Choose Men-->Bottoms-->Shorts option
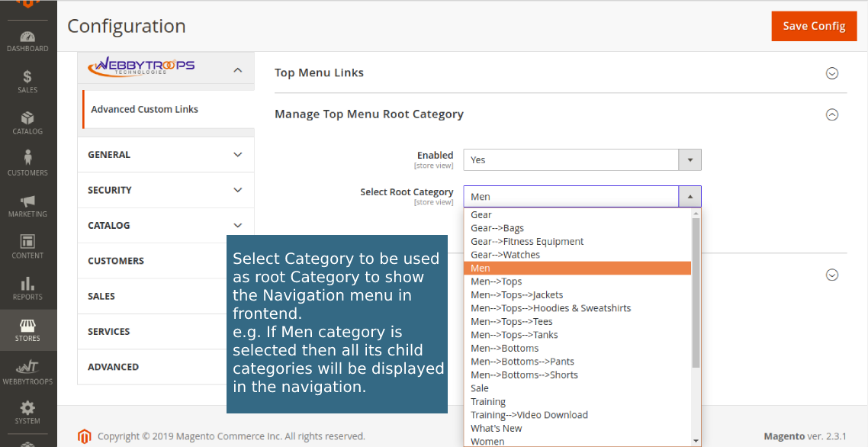The image size is (868, 447). [577, 375]
